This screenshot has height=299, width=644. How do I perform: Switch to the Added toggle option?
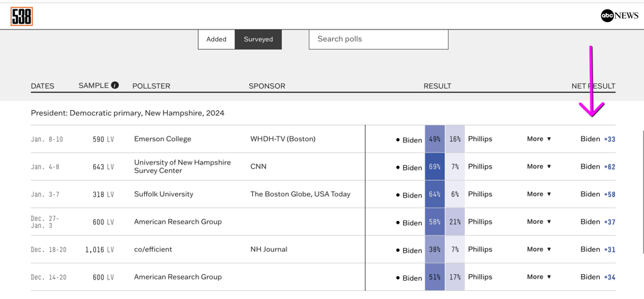tap(216, 40)
